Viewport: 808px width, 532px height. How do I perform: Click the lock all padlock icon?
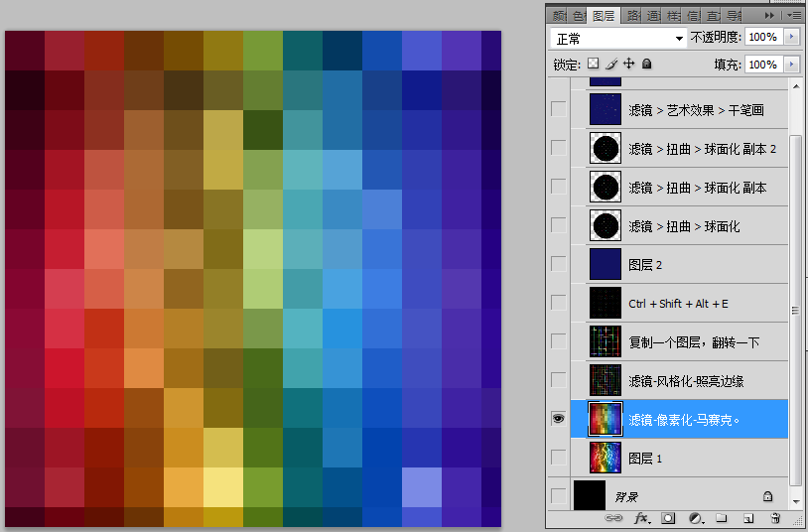tap(646, 65)
